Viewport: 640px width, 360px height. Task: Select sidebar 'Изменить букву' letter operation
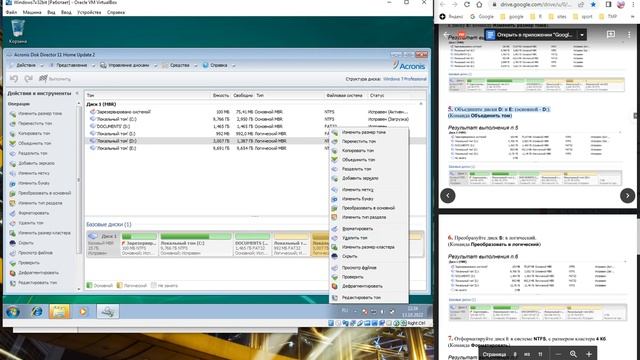tap(34, 183)
